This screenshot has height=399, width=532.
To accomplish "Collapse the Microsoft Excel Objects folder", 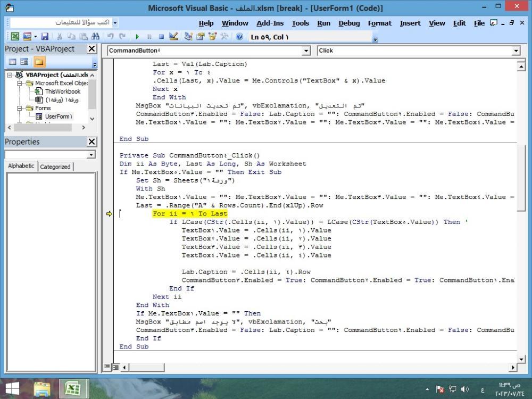I will click(x=20, y=83).
